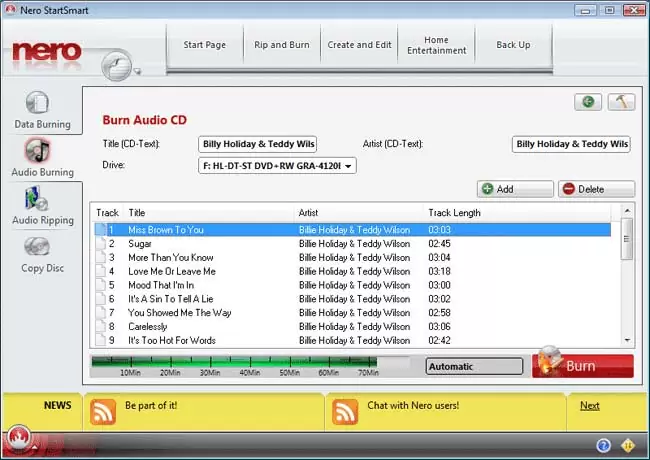This screenshot has width=650, height=460.
Task: Click track length 02:58
Action: coord(439,313)
